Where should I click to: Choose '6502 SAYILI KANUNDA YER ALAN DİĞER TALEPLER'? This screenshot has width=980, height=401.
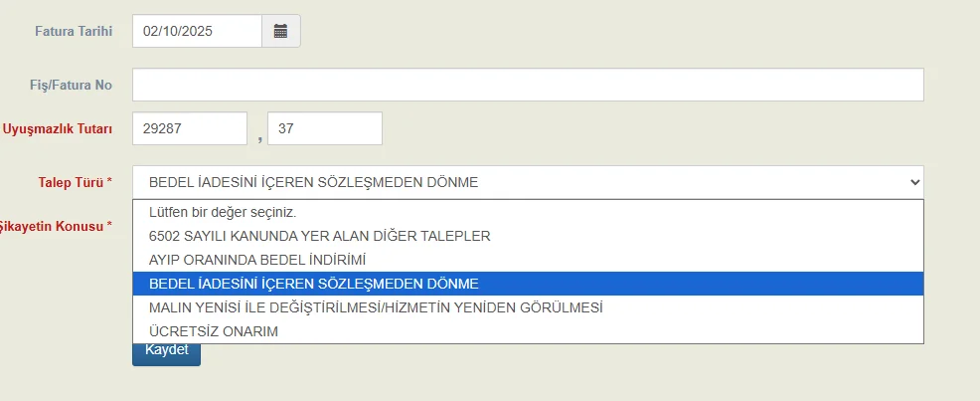319,236
